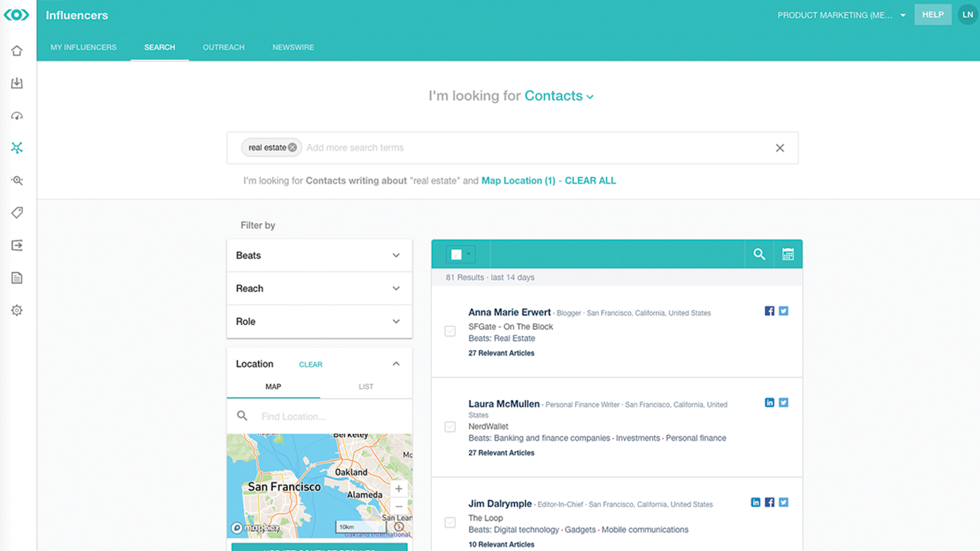Click the calendar icon in results header
Viewport: 980px width, 551px height.
click(788, 254)
